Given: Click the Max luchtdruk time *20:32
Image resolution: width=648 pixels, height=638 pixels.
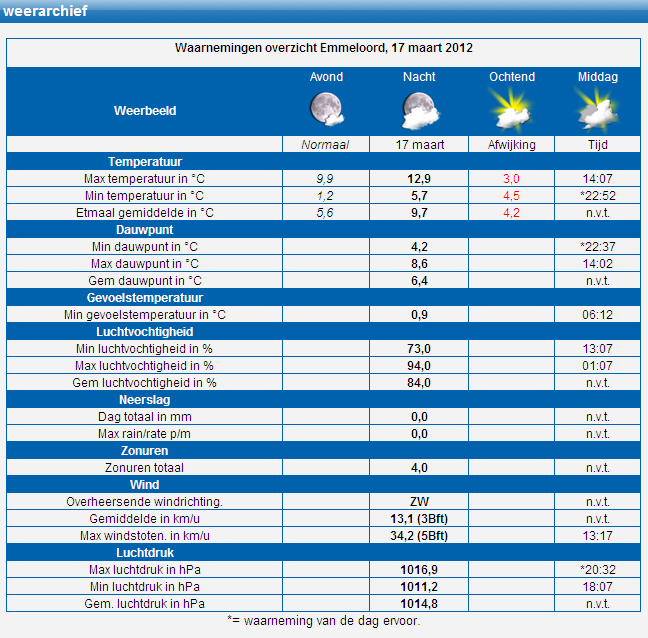Looking at the screenshot, I should coord(598,570).
